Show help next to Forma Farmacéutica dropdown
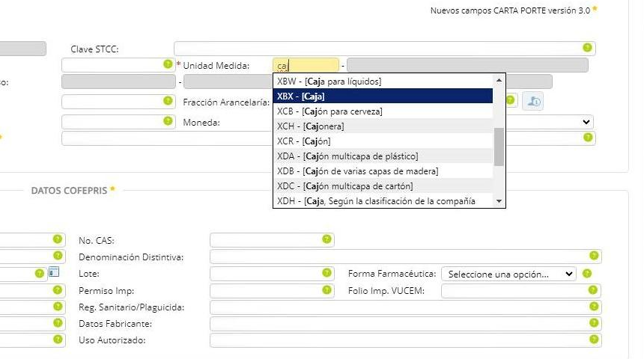644x359 pixels. point(586,274)
